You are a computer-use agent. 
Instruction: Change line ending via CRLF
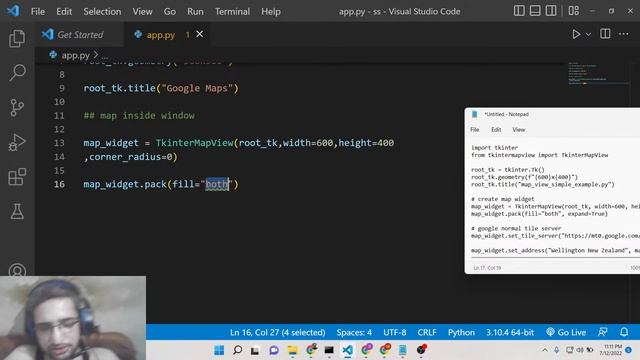[427, 332]
